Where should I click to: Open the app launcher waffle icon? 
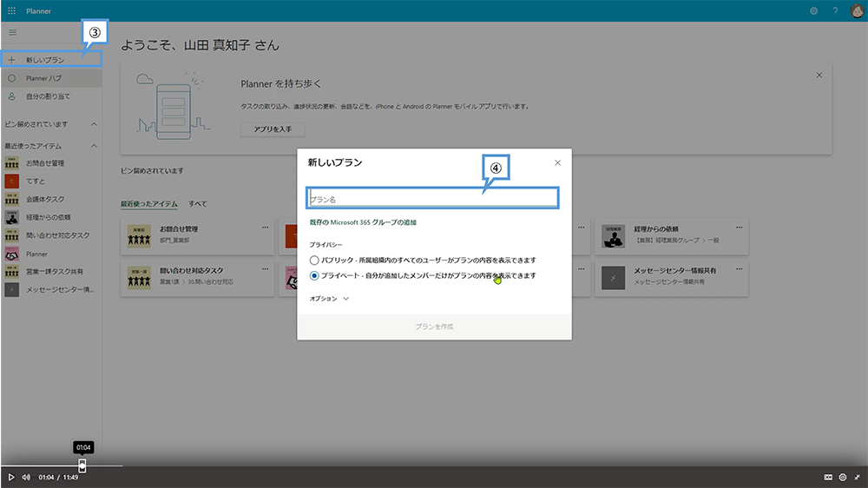(x=11, y=10)
